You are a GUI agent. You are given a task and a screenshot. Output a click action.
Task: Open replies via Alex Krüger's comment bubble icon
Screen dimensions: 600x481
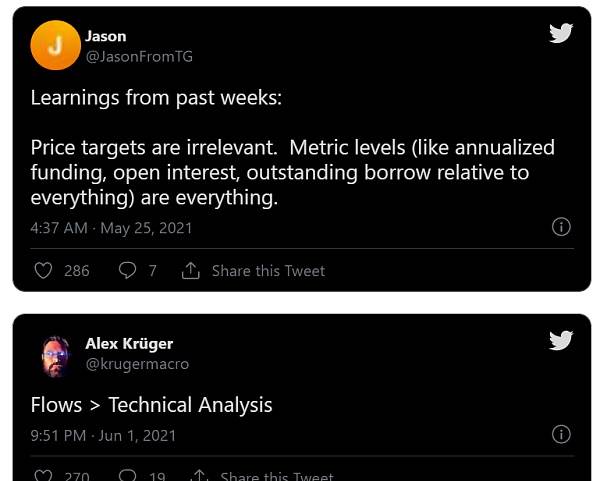pyautogui.click(x=127, y=476)
